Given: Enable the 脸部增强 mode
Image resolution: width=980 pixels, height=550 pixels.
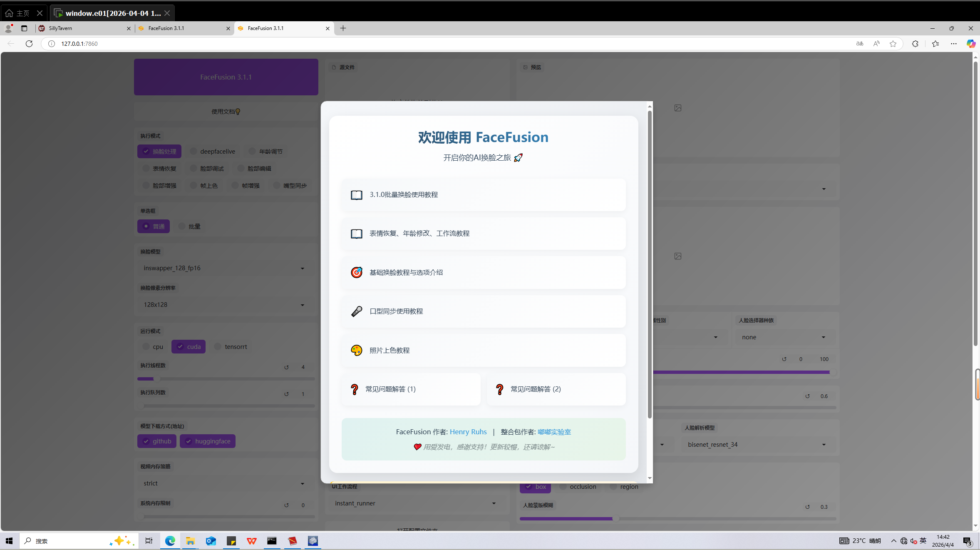Looking at the screenshot, I should [x=159, y=186].
